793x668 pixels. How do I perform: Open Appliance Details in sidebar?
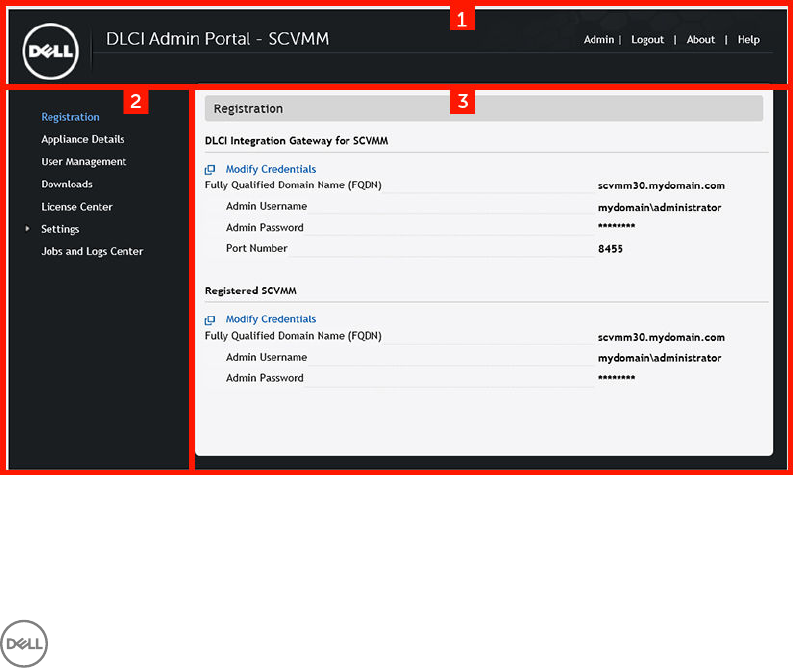pos(83,139)
